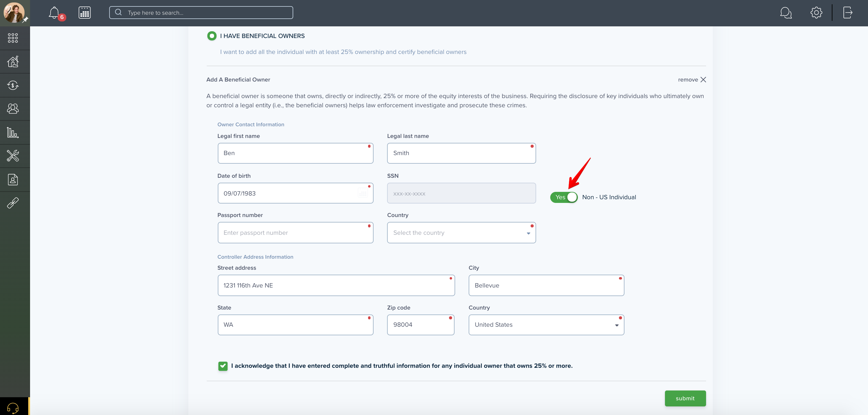868x415 pixels.
Task: Click the 25% ownership certify description text
Action: click(x=343, y=52)
